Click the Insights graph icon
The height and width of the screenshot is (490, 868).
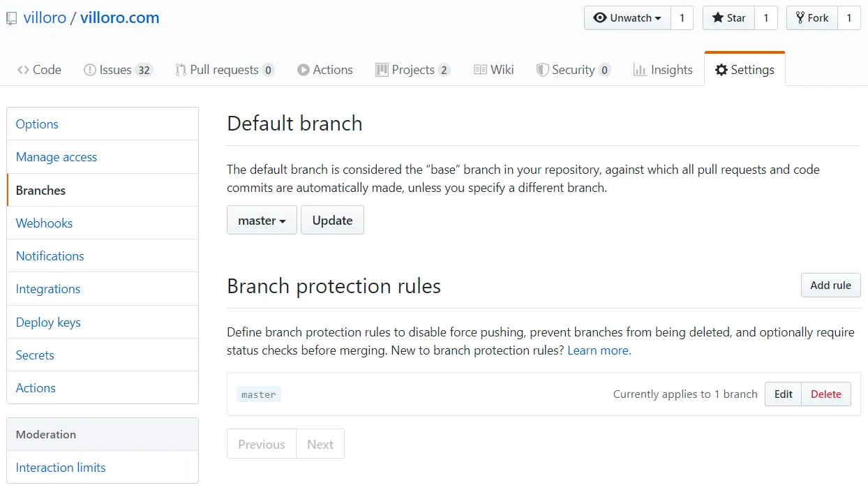tap(641, 69)
